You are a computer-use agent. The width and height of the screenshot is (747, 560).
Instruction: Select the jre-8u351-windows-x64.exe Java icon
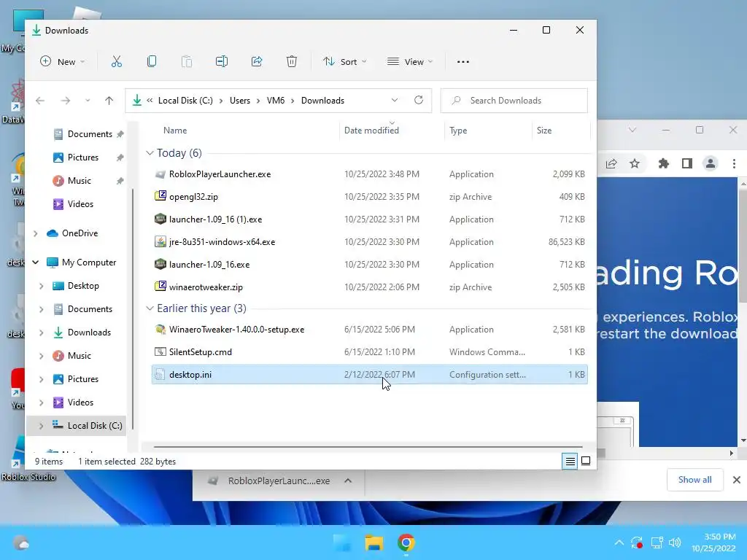(160, 241)
